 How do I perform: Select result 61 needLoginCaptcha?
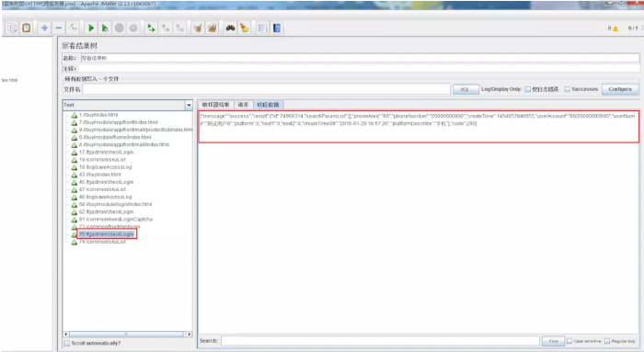(x=115, y=219)
